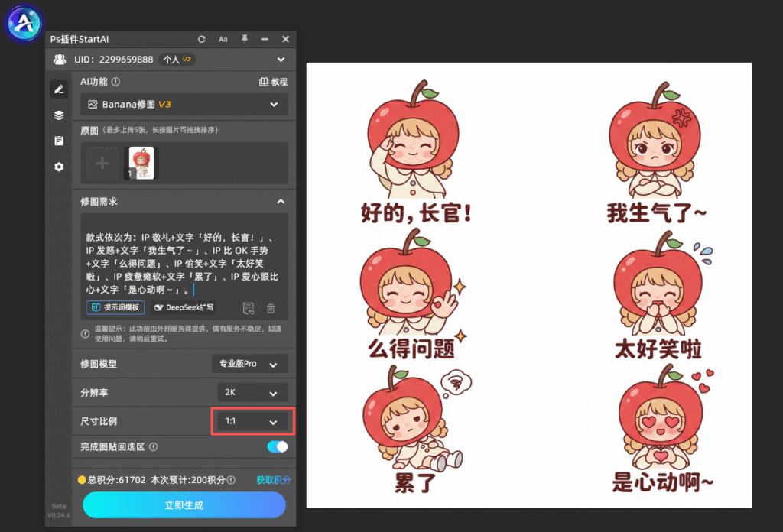The image size is (783, 532).
Task: Click the 立即生成 generate button
Action: 184,505
